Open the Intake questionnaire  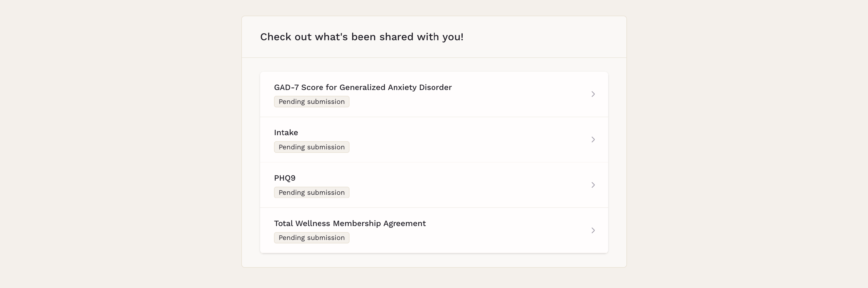click(286, 132)
